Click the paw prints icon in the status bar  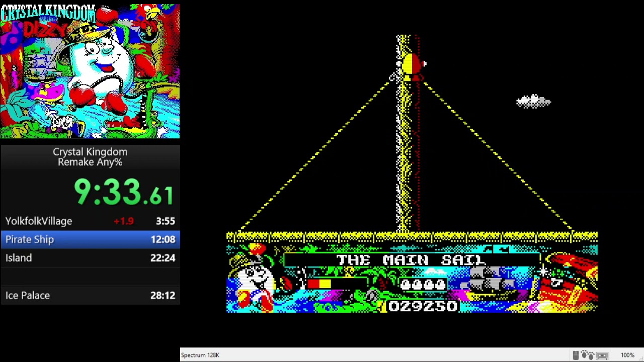(x=588, y=355)
